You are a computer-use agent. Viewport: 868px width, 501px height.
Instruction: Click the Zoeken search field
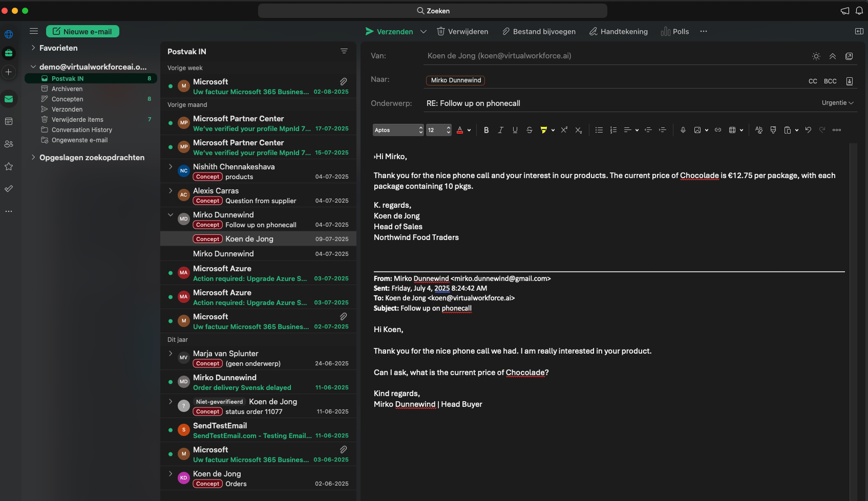tap(433, 11)
